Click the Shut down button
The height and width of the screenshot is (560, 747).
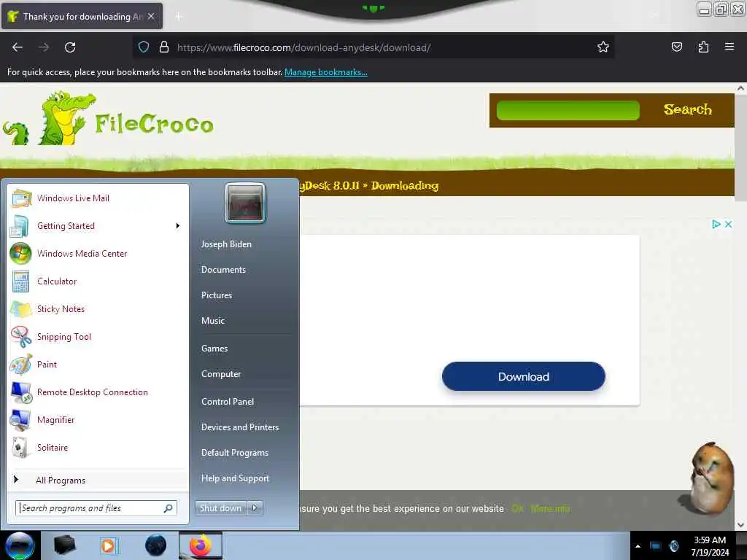(x=220, y=508)
